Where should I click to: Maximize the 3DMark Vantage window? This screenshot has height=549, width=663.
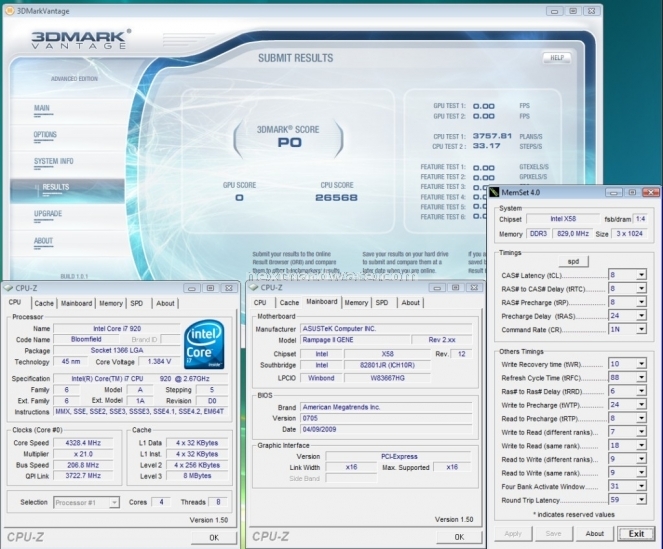573,11
